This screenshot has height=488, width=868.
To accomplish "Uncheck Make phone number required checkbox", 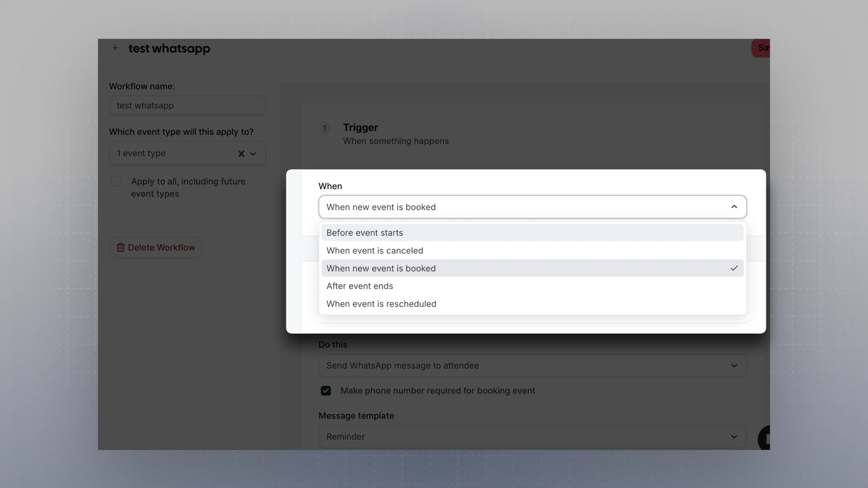I will 326,391.
